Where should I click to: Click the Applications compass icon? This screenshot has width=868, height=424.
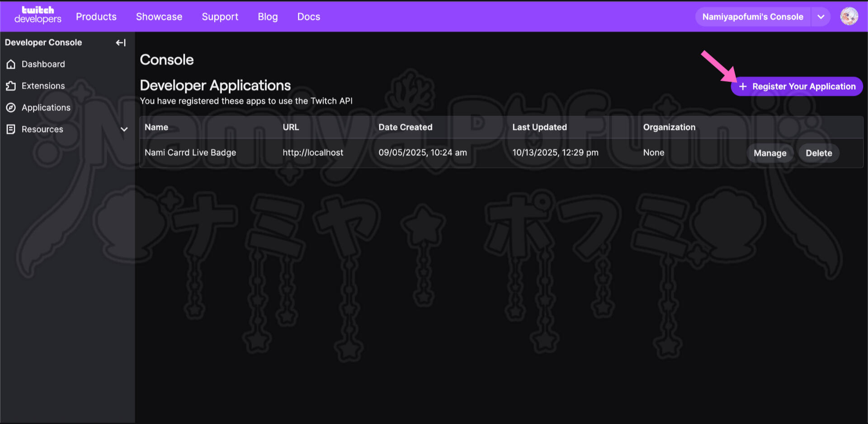(x=11, y=108)
